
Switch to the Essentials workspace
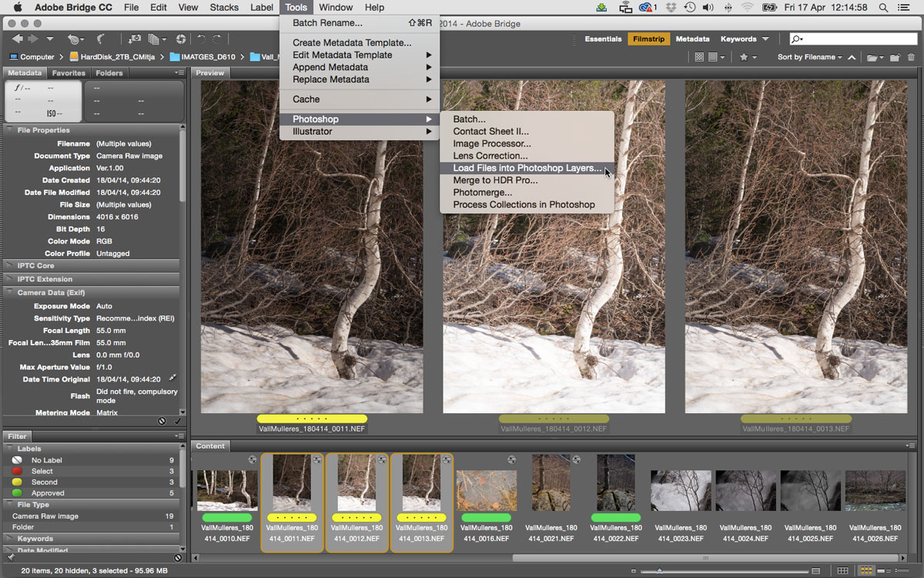coord(603,39)
